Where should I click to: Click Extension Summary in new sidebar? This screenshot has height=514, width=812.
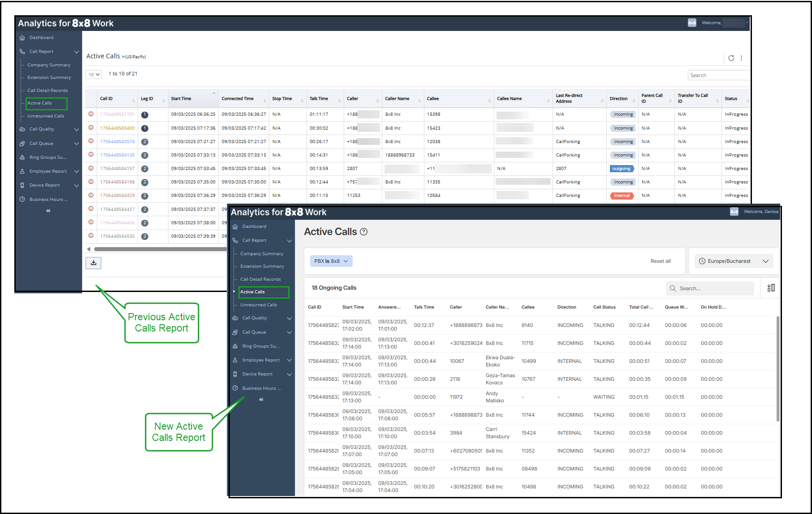coord(262,266)
